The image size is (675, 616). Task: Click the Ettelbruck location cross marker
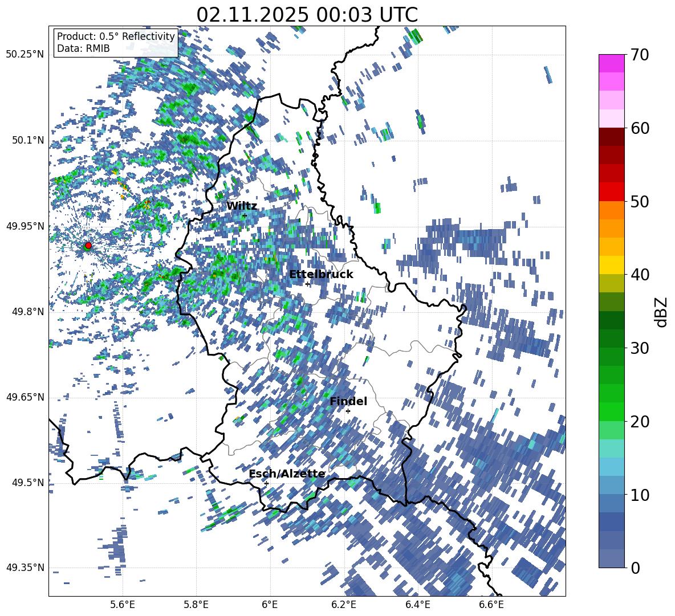point(307,284)
